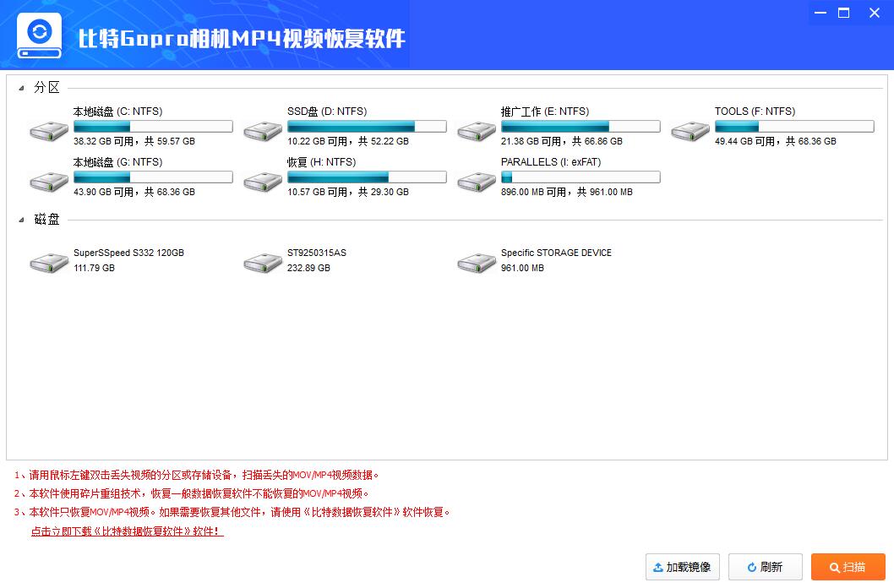The width and height of the screenshot is (894, 588).
Task: Select the label 推广工作 (E: NTFS)
Action: point(545,112)
